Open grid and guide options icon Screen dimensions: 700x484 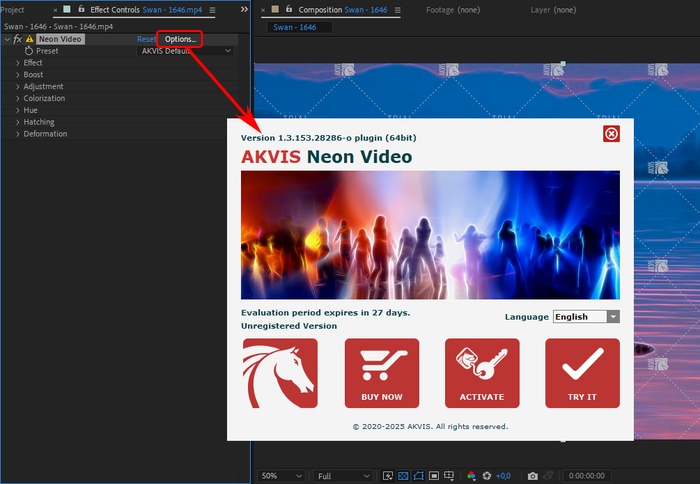[x=449, y=476]
